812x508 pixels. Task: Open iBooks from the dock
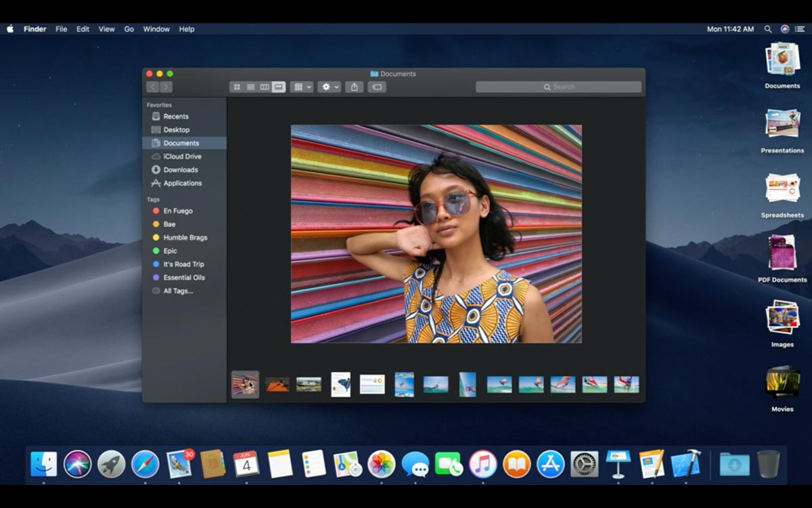pos(516,464)
